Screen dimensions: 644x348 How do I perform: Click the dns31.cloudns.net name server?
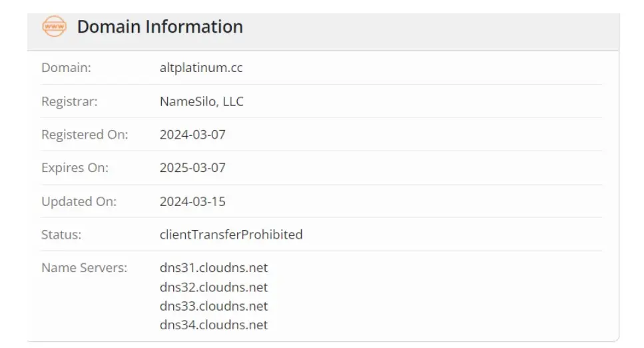(x=214, y=268)
